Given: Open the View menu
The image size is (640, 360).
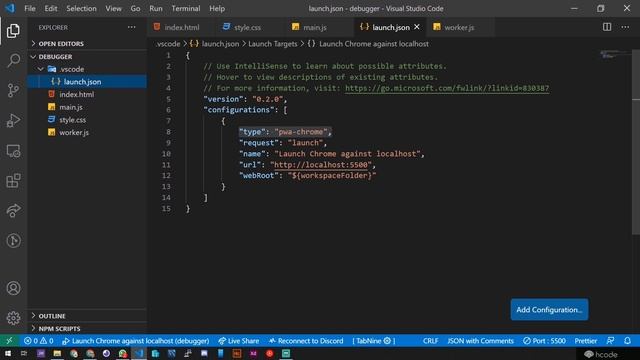Looking at the screenshot, I should [113, 8].
